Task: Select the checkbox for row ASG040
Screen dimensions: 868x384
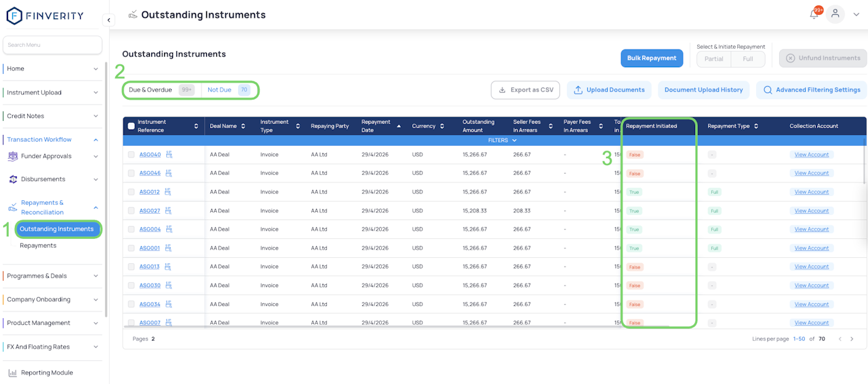Action: [x=132, y=155]
